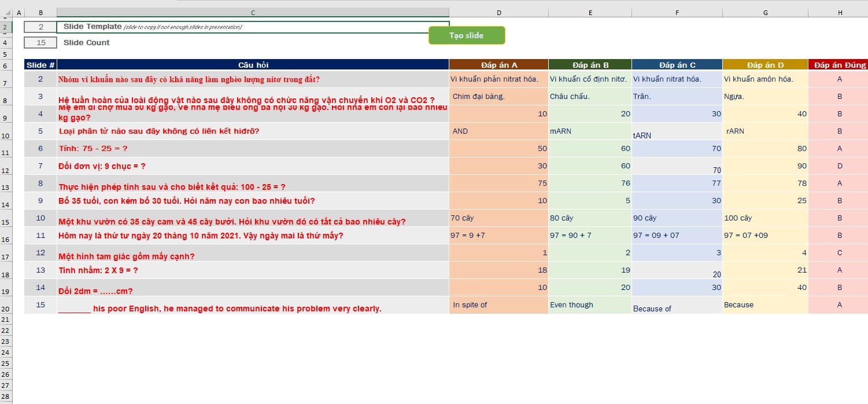This screenshot has width=868, height=404.
Task: Select answer 80 cây
Action: (x=590, y=218)
